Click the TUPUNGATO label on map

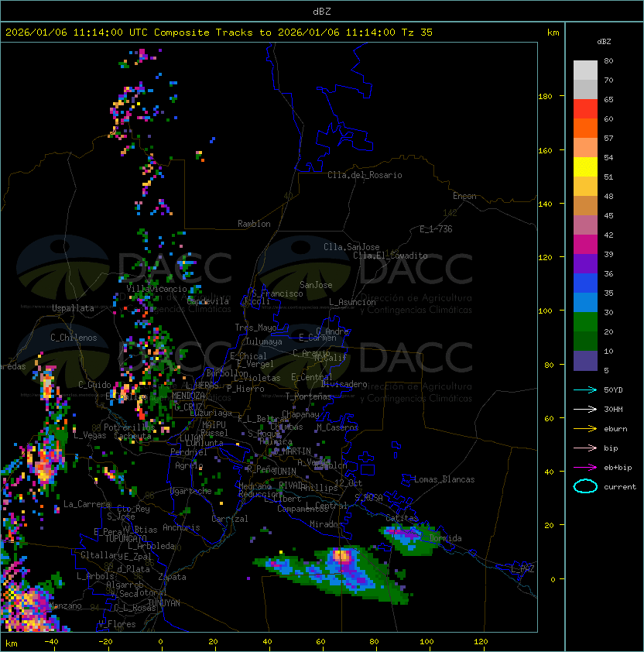tap(126, 538)
